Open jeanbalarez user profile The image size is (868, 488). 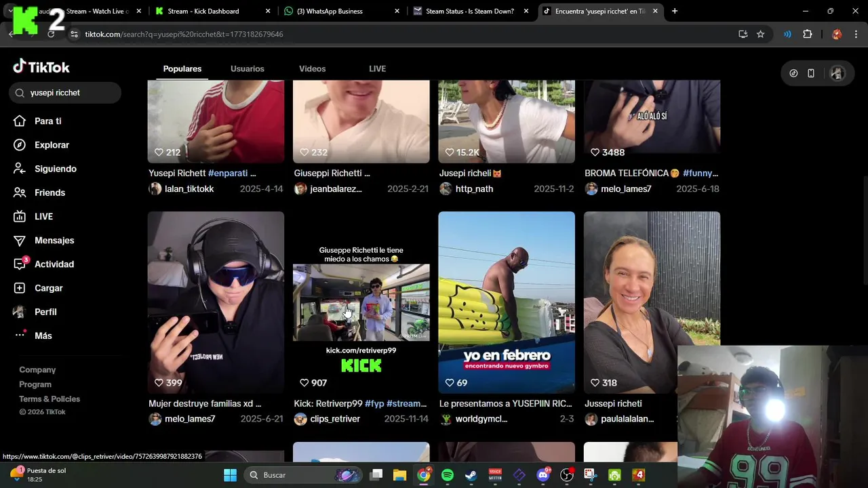[x=336, y=188]
